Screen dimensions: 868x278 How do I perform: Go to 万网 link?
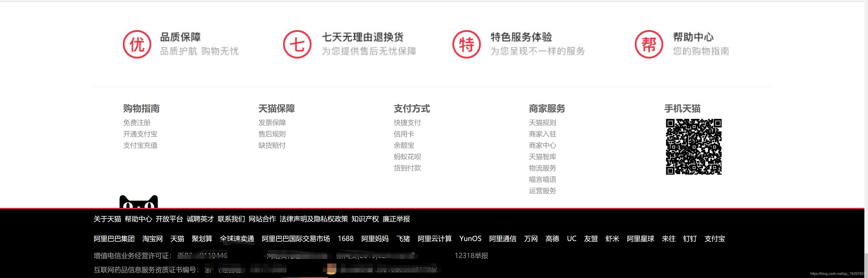tap(531, 239)
